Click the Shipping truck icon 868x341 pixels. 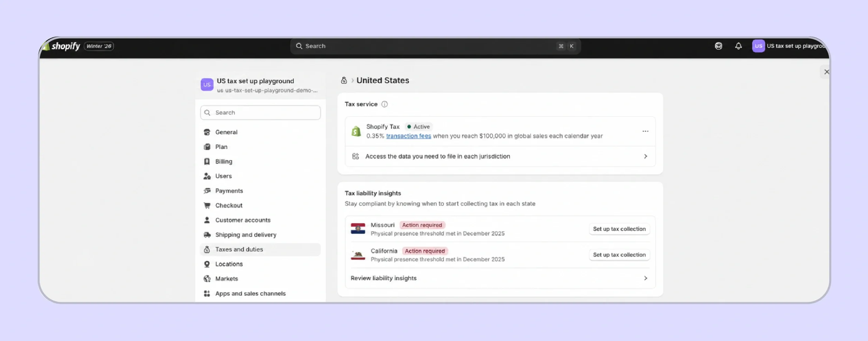point(207,235)
